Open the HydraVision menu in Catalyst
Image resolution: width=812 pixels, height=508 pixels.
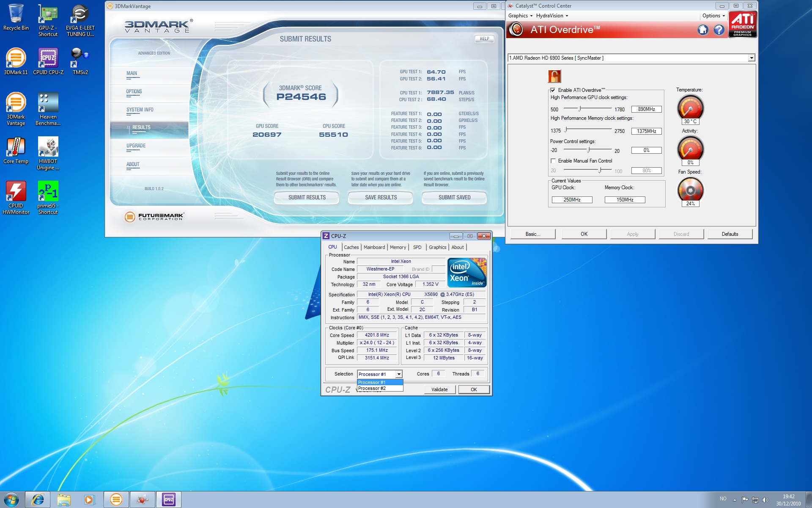click(x=552, y=16)
